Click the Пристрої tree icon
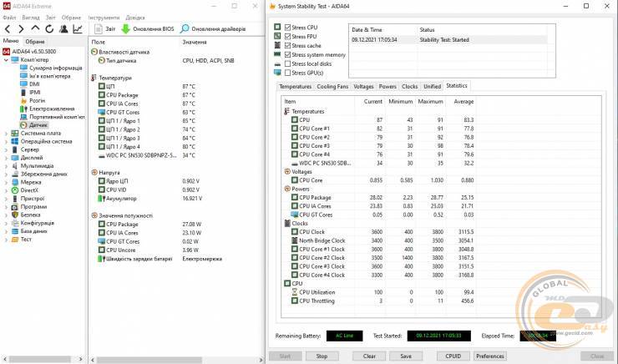 14,199
